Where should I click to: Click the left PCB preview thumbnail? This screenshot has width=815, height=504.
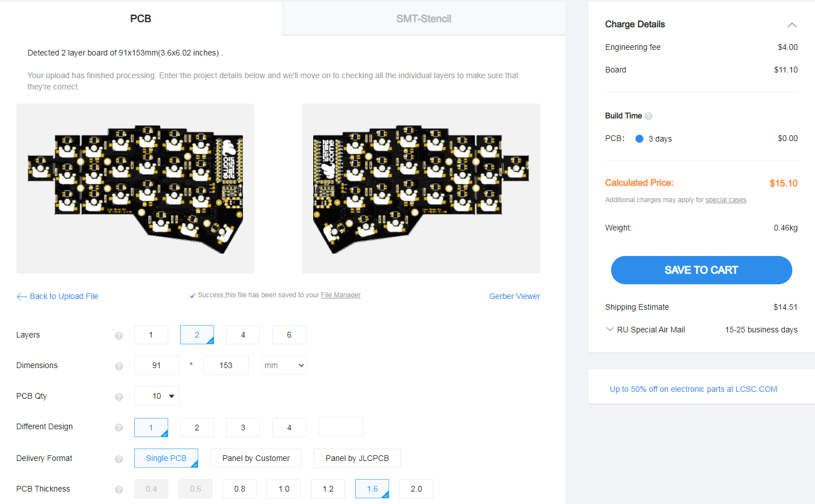[x=135, y=189]
